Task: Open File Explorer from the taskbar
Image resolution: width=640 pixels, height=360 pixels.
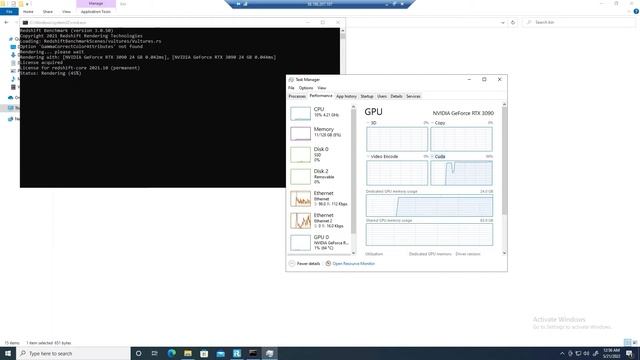Action: coord(188,353)
